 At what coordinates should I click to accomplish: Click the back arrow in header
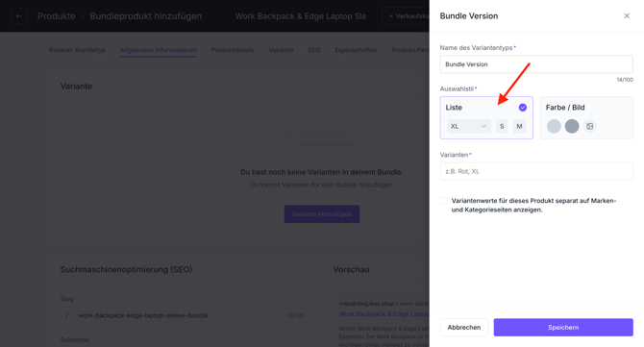(18, 16)
